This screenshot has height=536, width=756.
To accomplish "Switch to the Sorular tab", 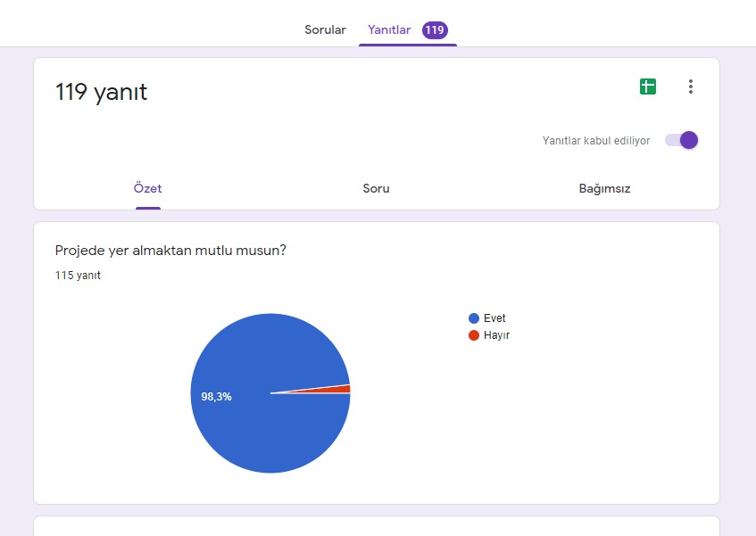I will point(325,30).
